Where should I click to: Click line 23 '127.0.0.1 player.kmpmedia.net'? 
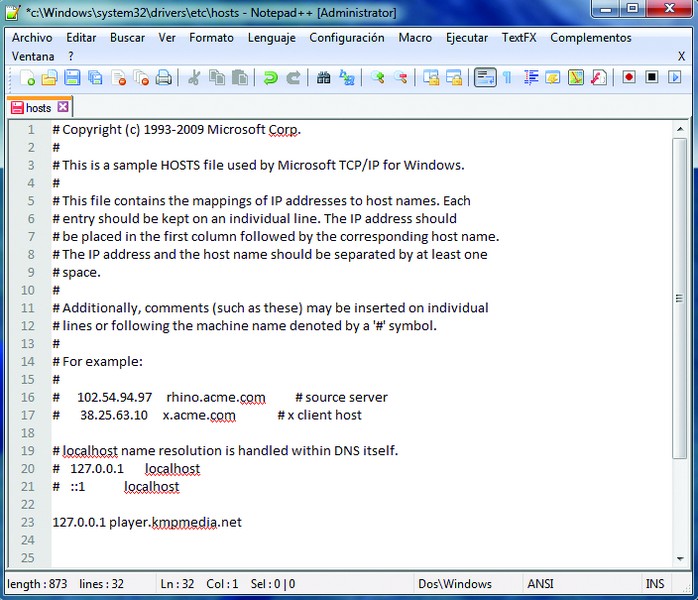pos(147,522)
